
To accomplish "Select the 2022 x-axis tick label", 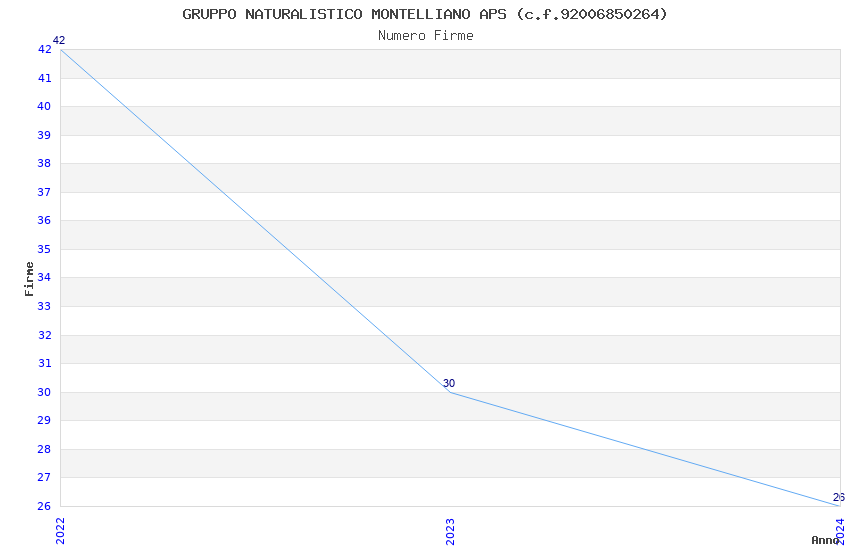I will tap(60, 531).
